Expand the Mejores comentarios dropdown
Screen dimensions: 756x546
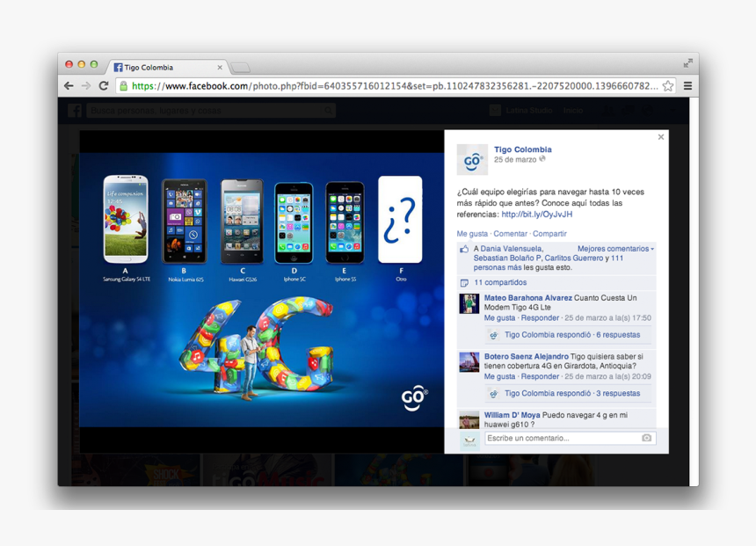tap(615, 249)
